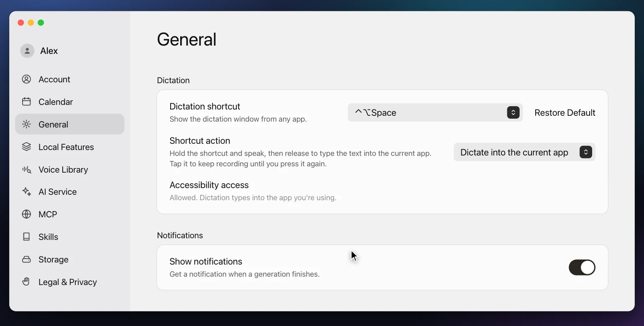644x326 pixels.
Task: Open the AI Service section
Action: click(70, 192)
